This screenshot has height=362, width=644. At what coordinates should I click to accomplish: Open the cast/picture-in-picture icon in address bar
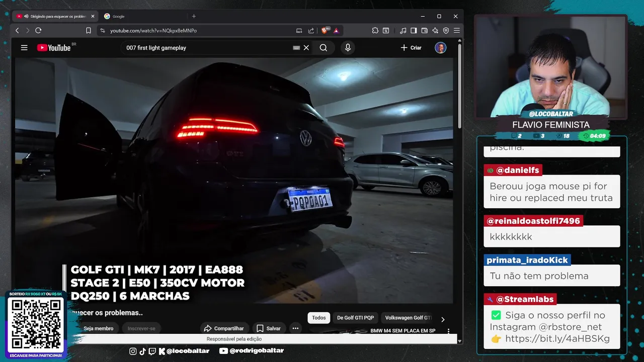[x=299, y=31]
